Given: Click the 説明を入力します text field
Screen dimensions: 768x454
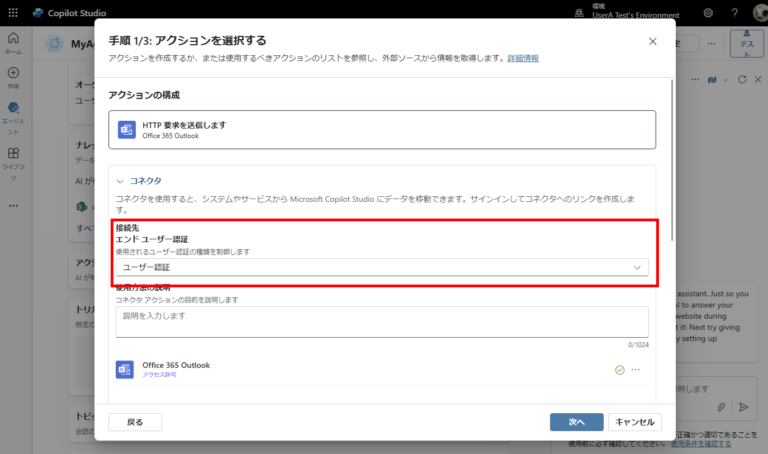Looking at the screenshot, I should pyautogui.click(x=382, y=320).
